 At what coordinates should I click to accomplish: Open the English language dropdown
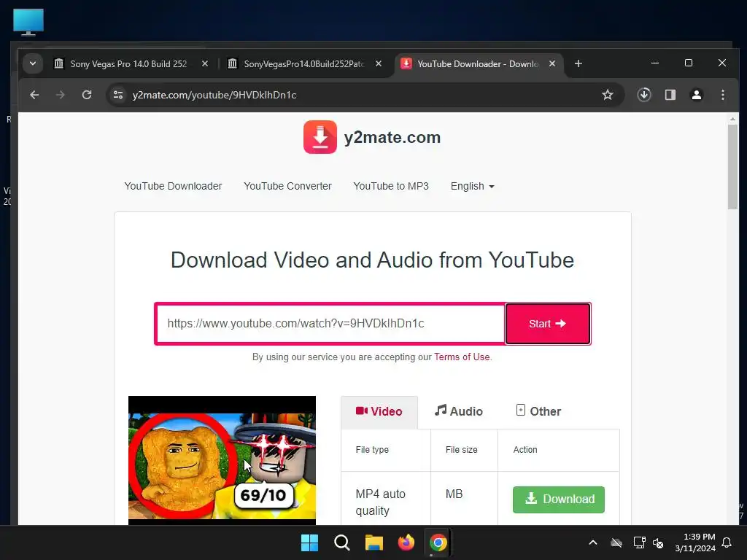[472, 186]
